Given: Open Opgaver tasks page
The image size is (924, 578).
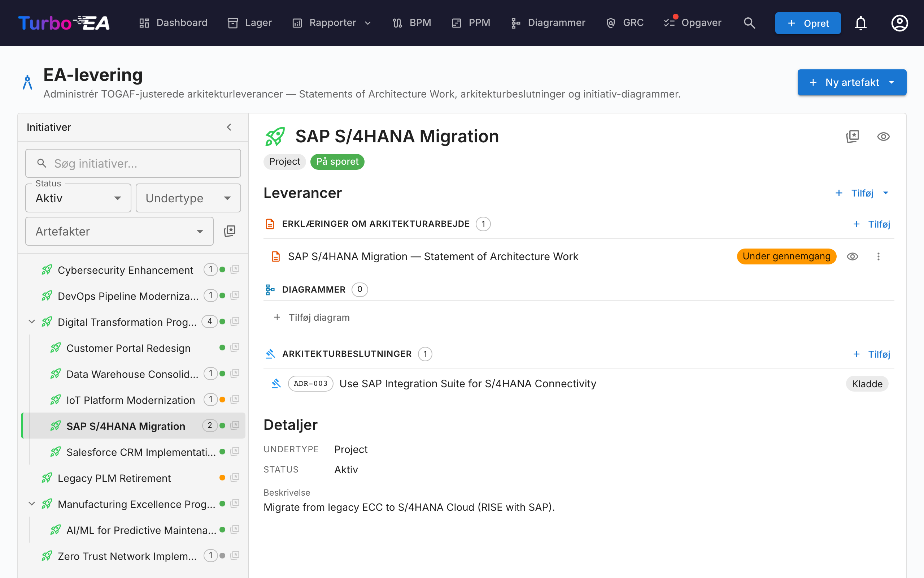Looking at the screenshot, I should tap(693, 23).
